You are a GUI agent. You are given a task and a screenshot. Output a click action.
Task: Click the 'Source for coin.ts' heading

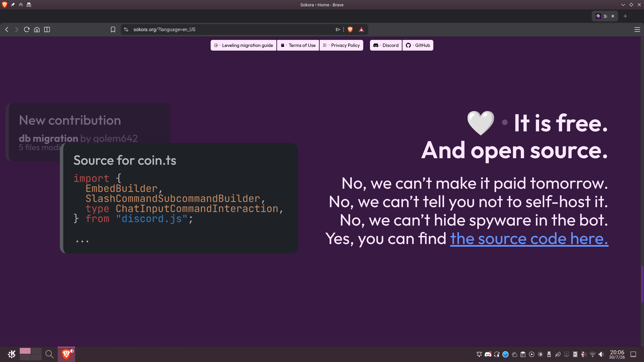point(125,160)
